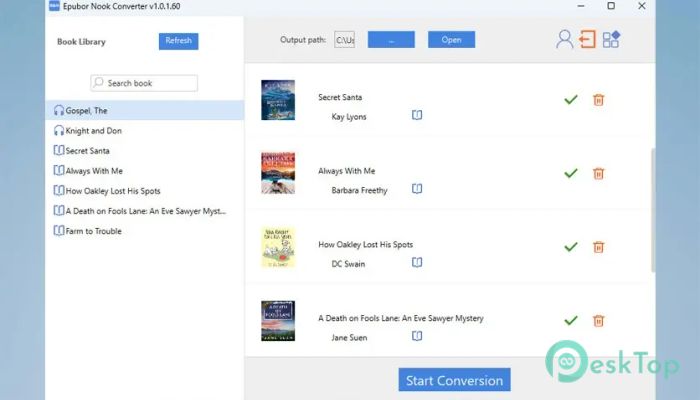
Task: Click author name DC Swain
Action: 348,264
